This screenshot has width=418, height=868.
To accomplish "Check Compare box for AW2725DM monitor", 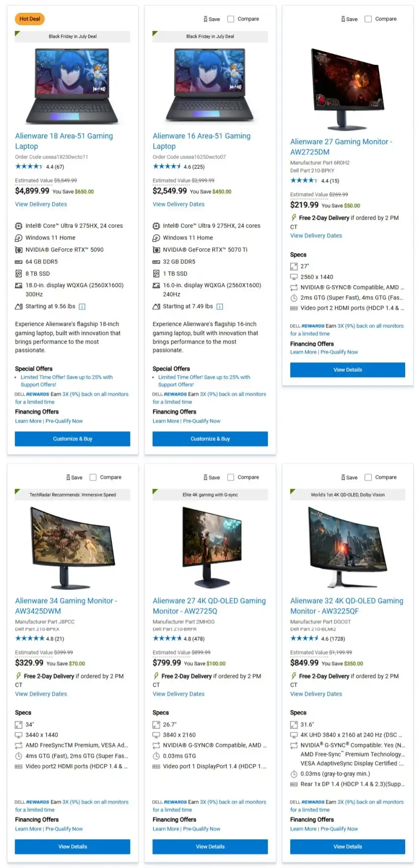I will point(368,19).
